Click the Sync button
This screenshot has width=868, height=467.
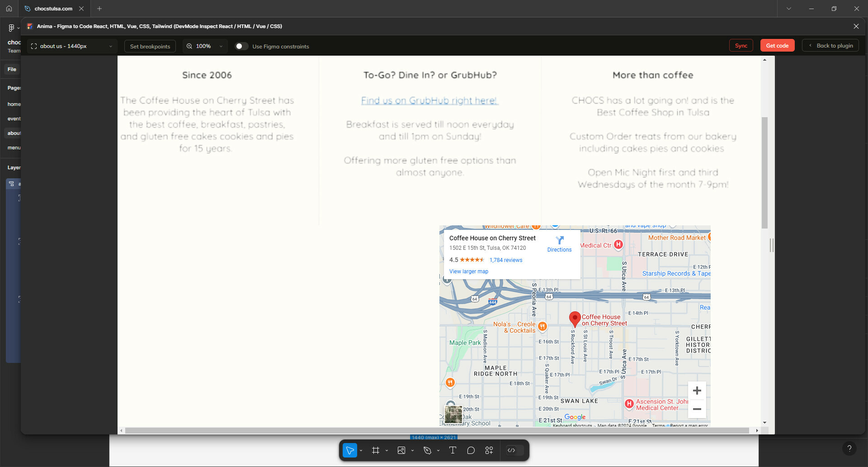point(741,46)
